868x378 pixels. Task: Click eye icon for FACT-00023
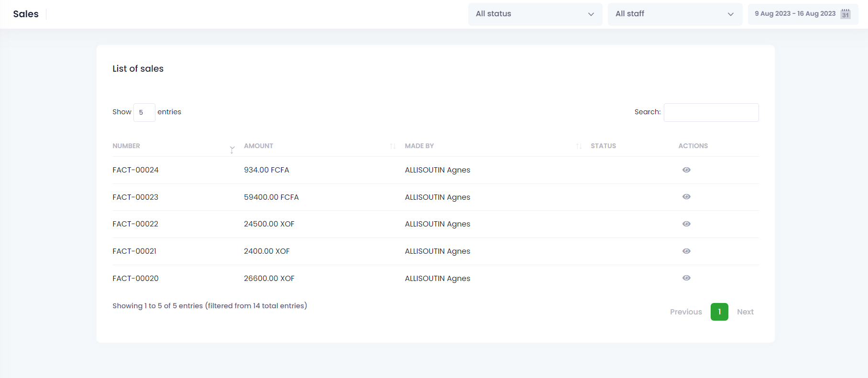(x=686, y=197)
